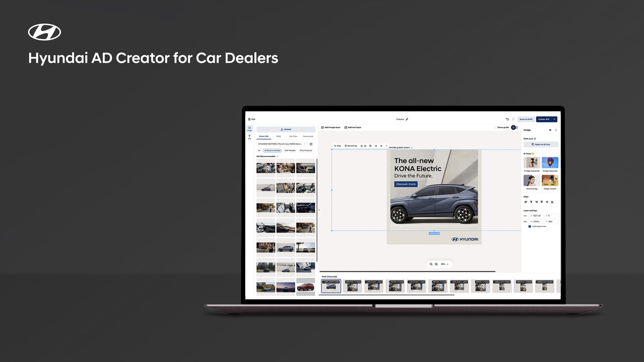Viewport: 644px width, 362px height.
Task: Click the zoom out magnifier icon
Action: pos(431,264)
